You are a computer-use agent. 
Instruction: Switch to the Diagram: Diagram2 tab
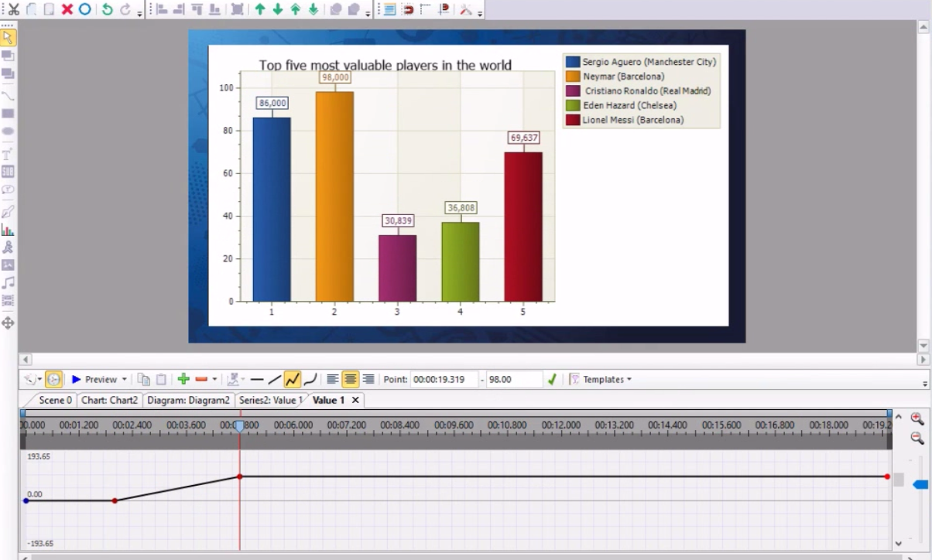click(188, 400)
